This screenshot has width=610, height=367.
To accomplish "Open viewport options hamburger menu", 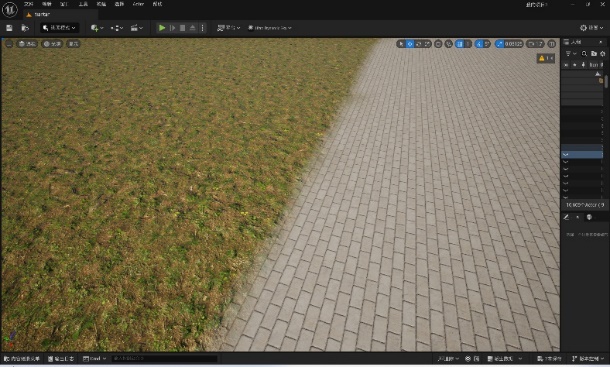I will (x=9, y=44).
